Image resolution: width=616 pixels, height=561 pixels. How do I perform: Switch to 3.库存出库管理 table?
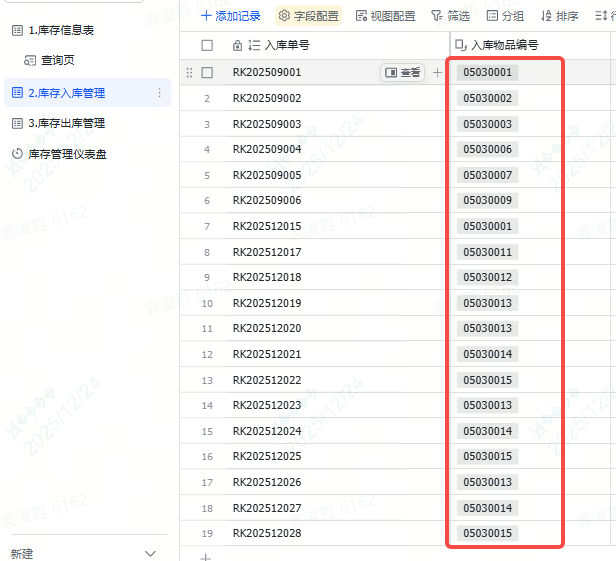click(66, 123)
